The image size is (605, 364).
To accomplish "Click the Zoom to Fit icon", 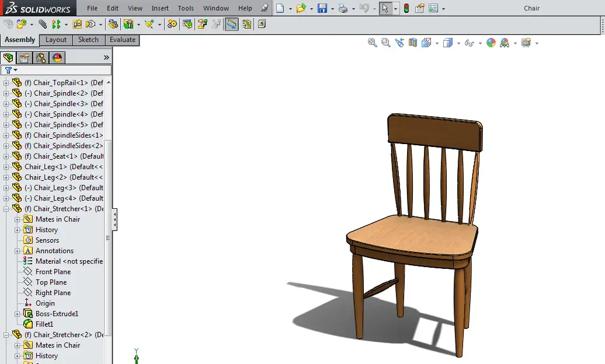I will [373, 43].
